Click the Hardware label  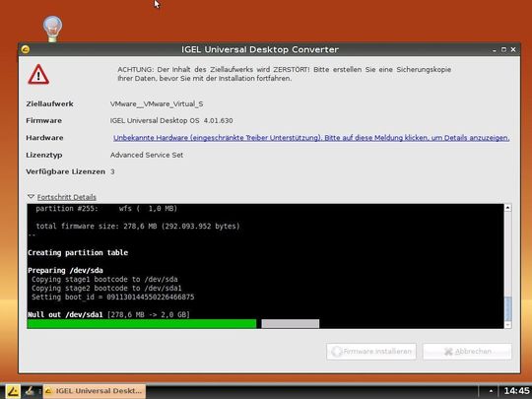(x=44, y=138)
